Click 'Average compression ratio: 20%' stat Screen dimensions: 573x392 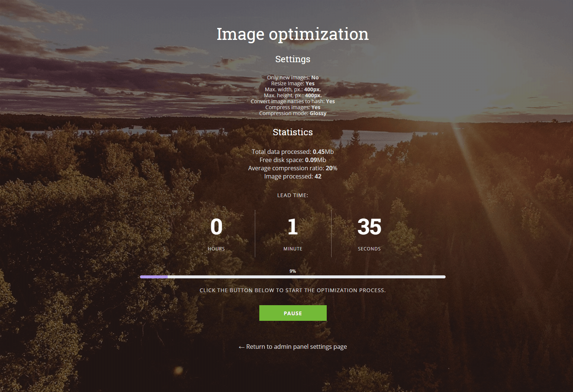click(293, 168)
